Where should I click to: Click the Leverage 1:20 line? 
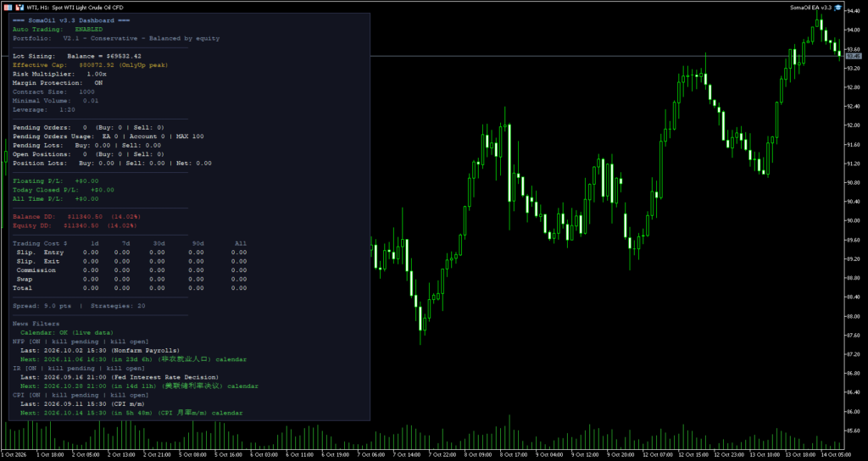click(x=44, y=109)
